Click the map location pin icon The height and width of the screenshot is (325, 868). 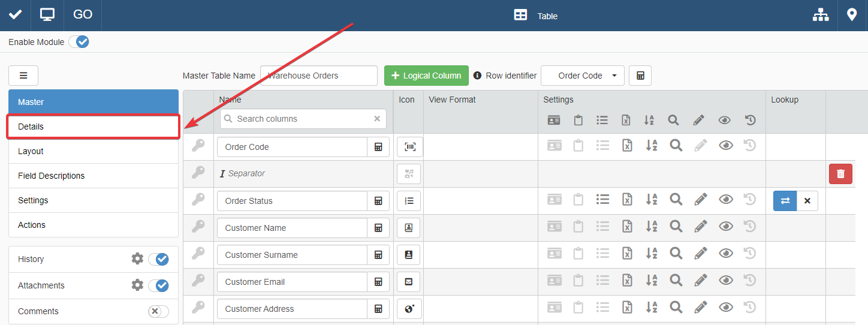[x=852, y=15]
